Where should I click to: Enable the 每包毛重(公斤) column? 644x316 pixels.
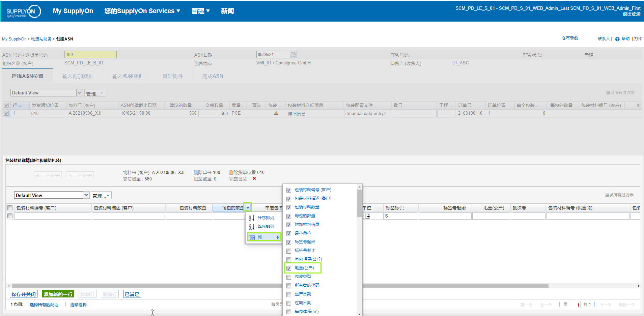[289, 260]
